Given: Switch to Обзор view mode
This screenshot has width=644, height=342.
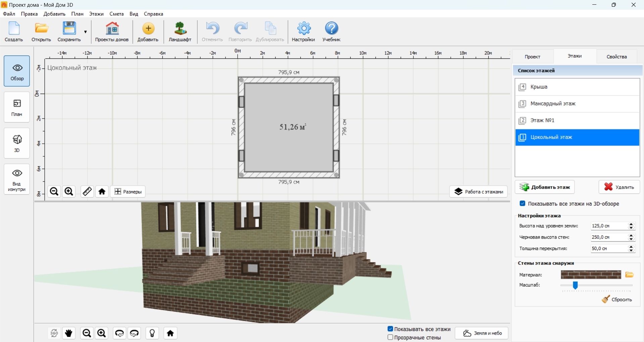Looking at the screenshot, I should click(17, 71).
